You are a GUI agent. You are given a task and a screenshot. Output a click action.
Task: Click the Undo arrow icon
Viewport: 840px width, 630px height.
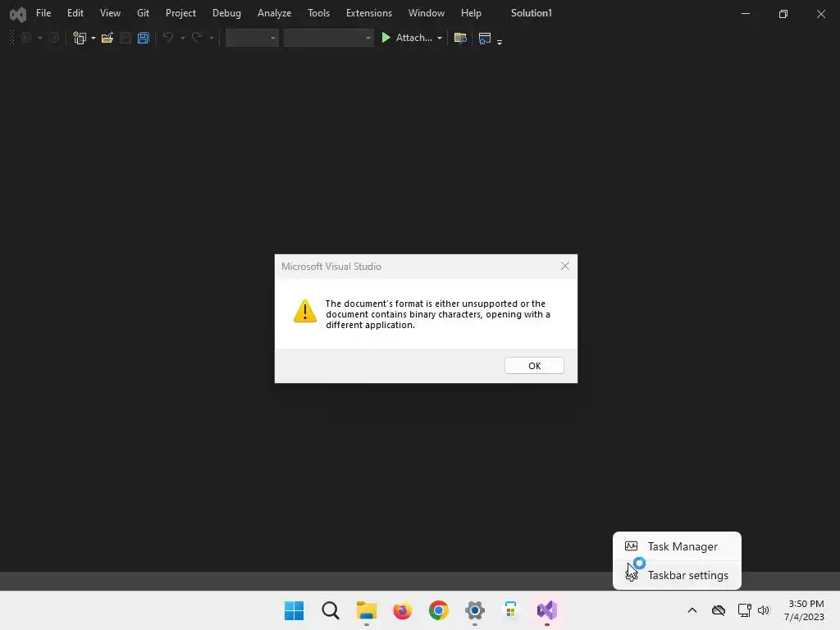(x=168, y=38)
